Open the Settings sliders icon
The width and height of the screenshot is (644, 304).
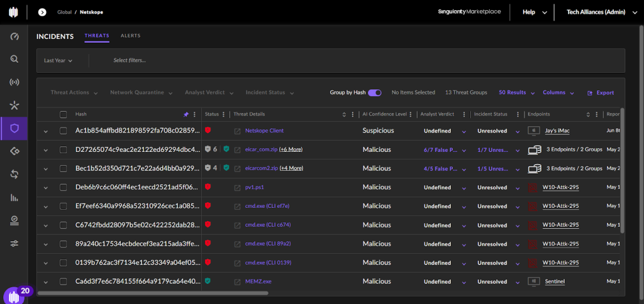[x=14, y=244]
